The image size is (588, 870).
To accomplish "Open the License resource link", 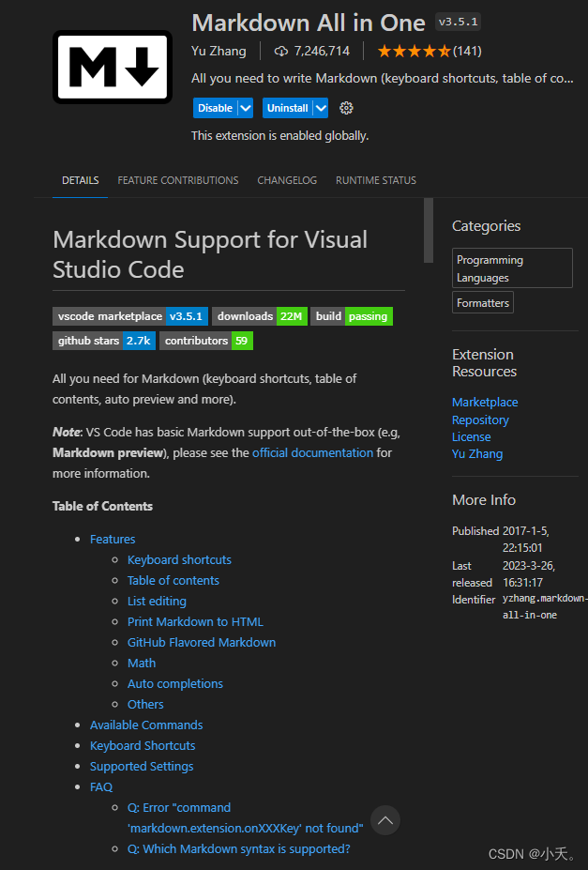I will click(472, 437).
